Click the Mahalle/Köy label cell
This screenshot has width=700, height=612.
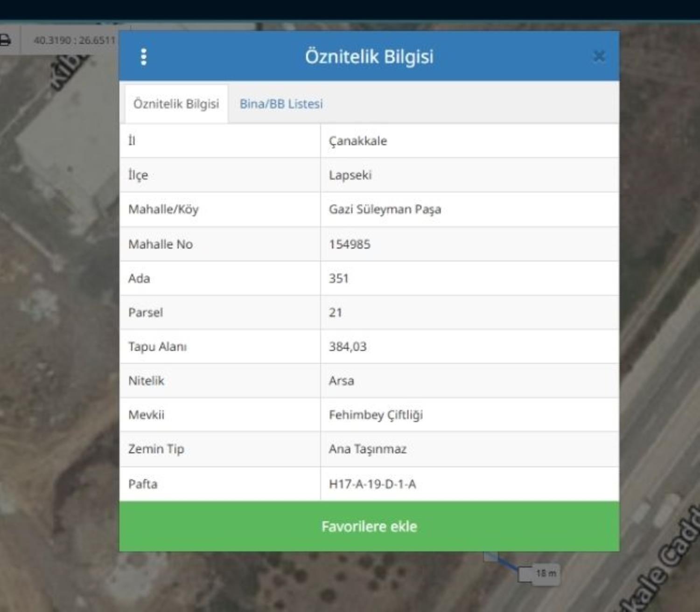(163, 209)
